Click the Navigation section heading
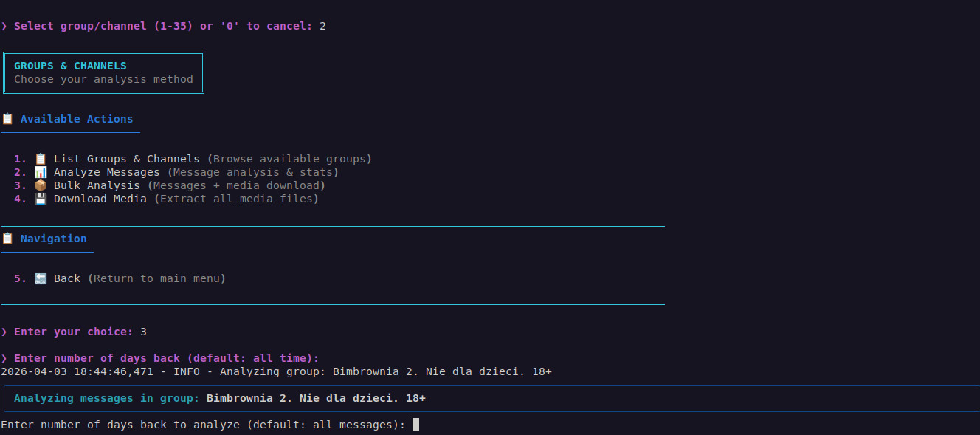This screenshot has height=435, width=980. point(53,239)
